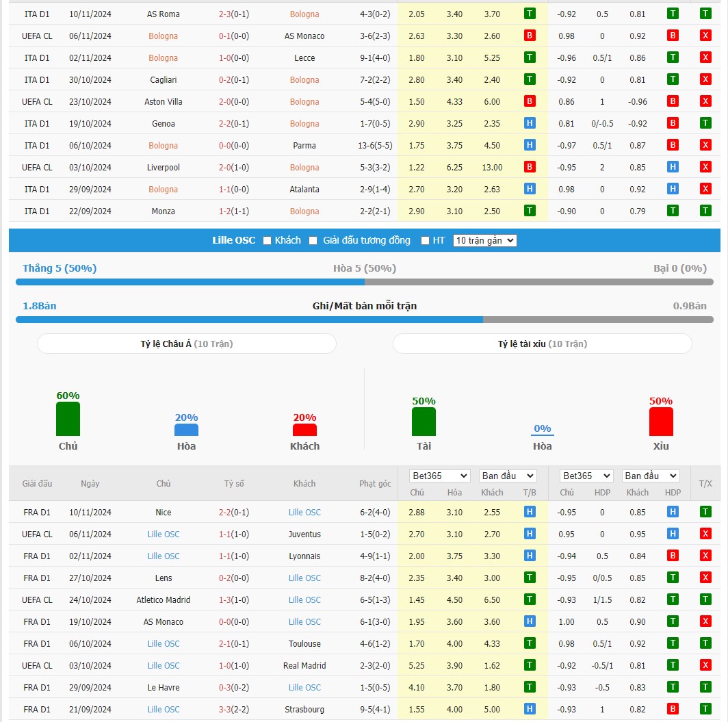Click the Phạt góc column header

click(375, 483)
